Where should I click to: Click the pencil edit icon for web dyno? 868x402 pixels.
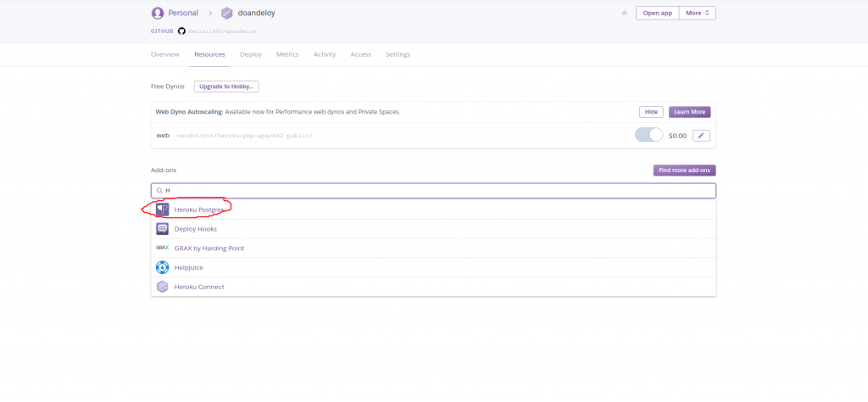[x=701, y=135]
